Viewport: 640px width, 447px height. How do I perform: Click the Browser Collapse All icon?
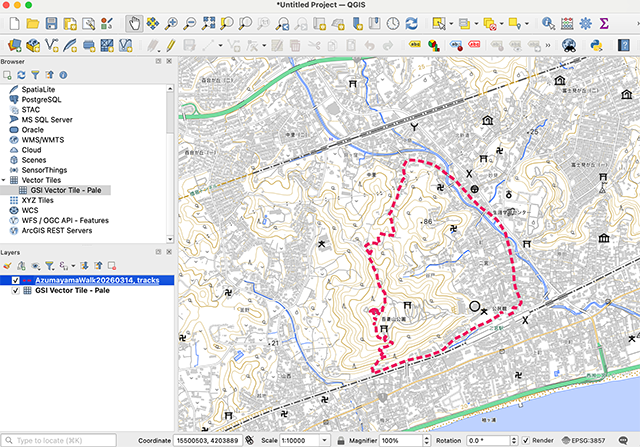click(49, 75)
